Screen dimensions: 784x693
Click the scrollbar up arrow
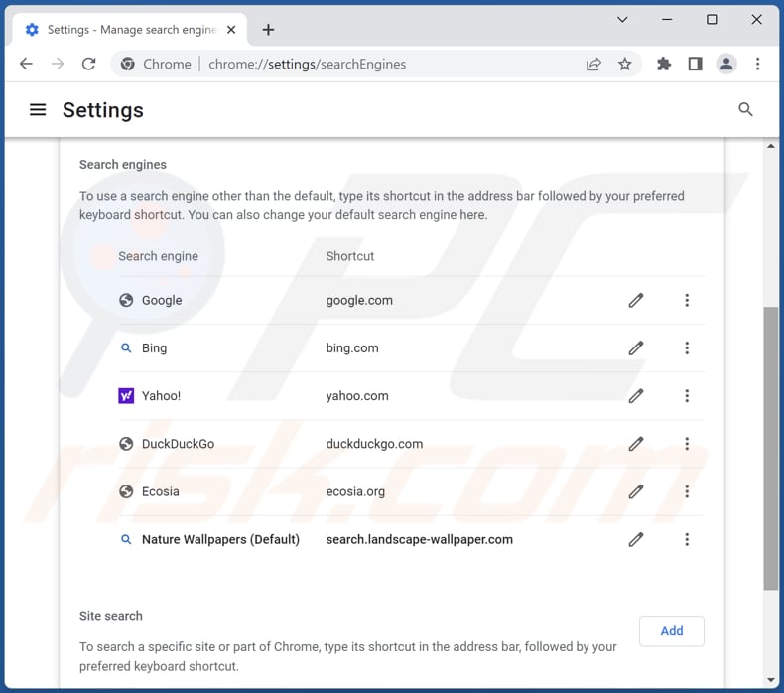[x=770, y=146]
